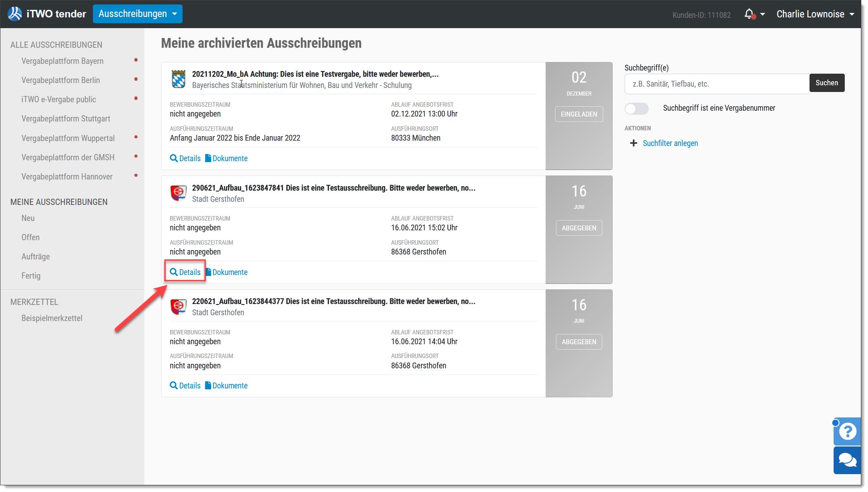Expand the Ausschreibungen dropdown
868x492 pixels.
138,14
